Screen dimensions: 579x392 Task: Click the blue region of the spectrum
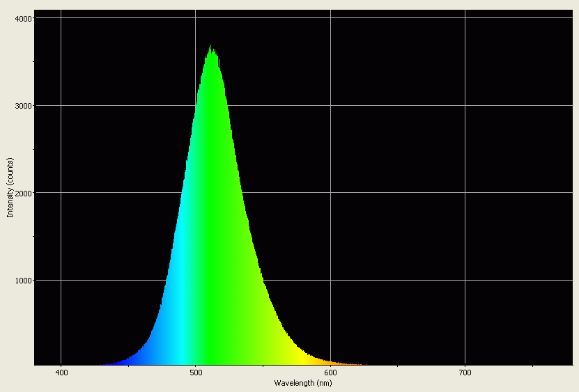point(143,354)
